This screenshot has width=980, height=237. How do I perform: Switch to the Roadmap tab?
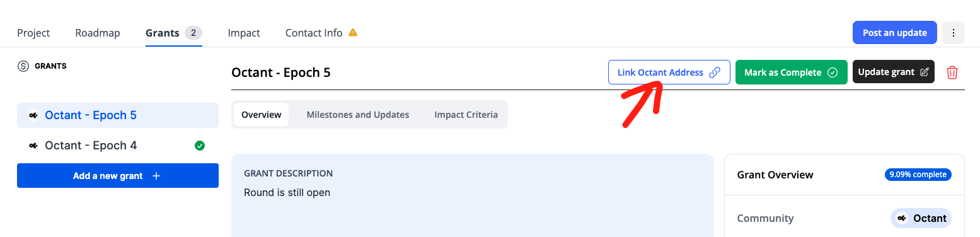[98, 33]
